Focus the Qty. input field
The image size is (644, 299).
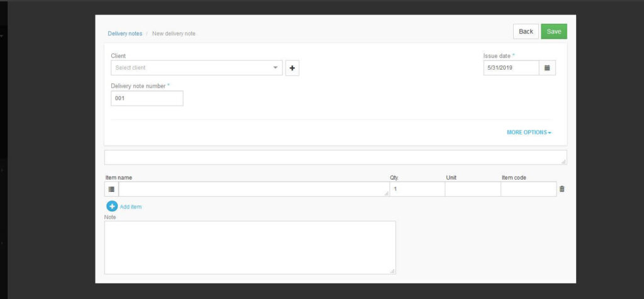point(417,189)
